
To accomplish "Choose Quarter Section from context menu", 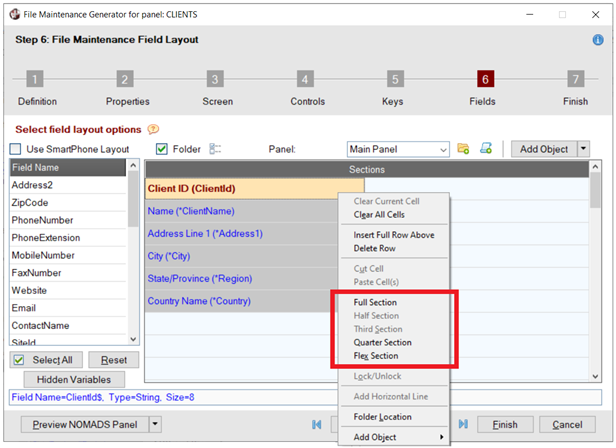I will tap(382, 342).
